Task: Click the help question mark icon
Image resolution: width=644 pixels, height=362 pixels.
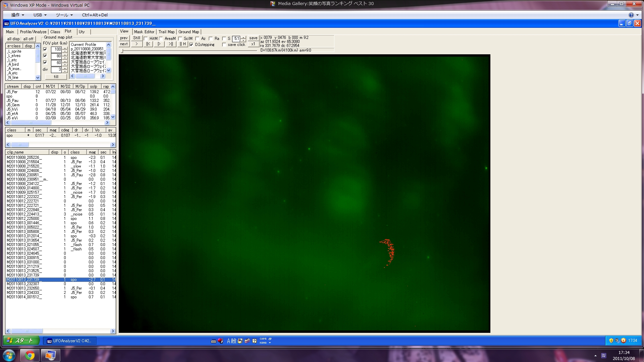Action: pyautogui.click(x=631, y=15)
